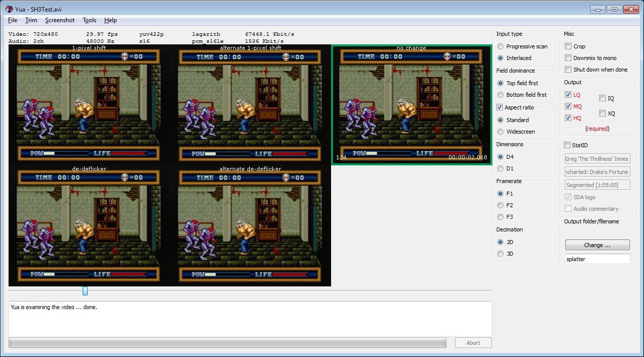Click the Yua app icon in title bar

(9, 9)
